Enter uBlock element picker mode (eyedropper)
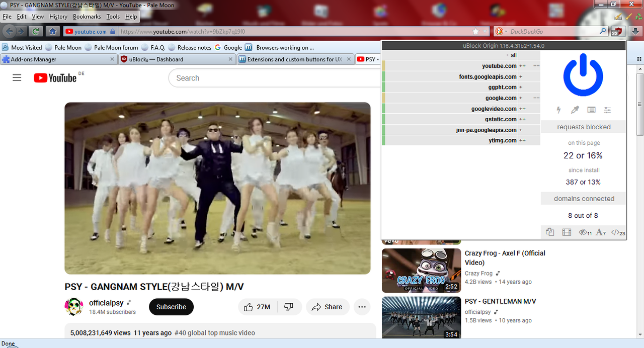Viewport: 644px width, 348px height. point(575,110)
